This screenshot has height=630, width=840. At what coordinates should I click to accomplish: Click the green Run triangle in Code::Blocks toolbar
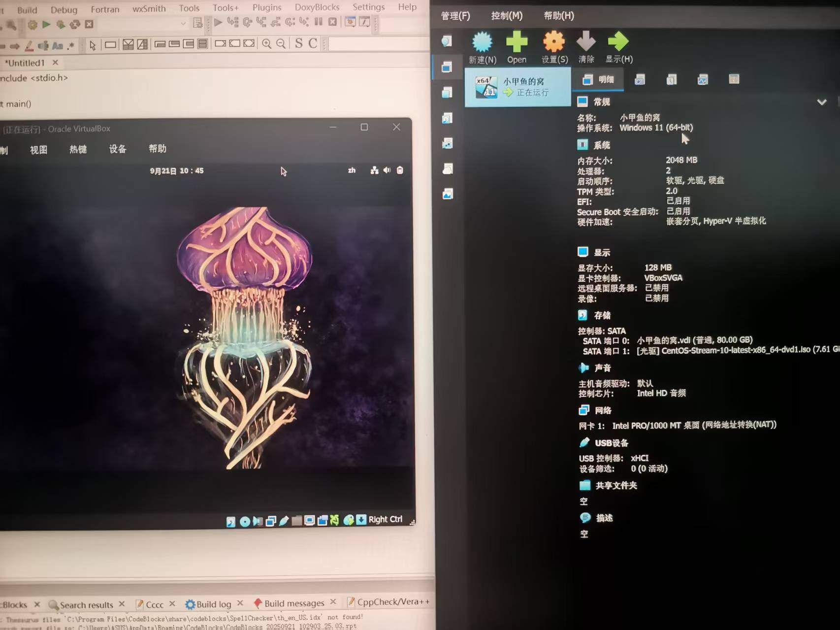pos(46,24)
